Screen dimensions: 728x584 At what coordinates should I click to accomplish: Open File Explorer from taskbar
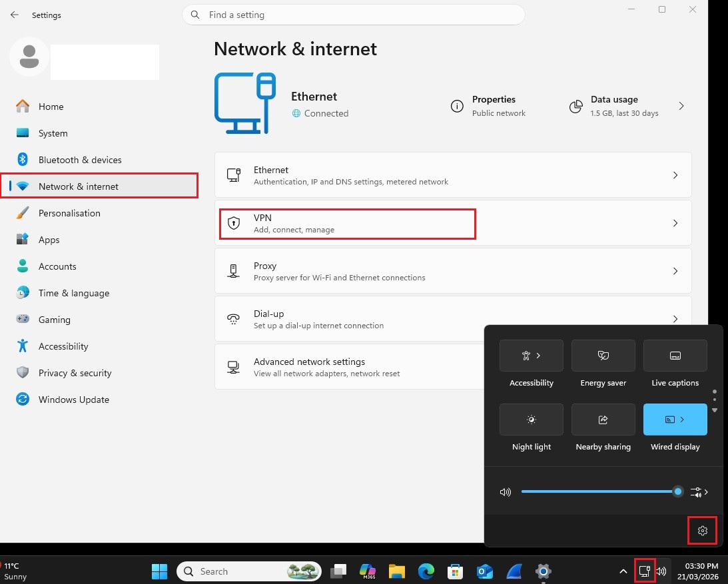point(397,571)
